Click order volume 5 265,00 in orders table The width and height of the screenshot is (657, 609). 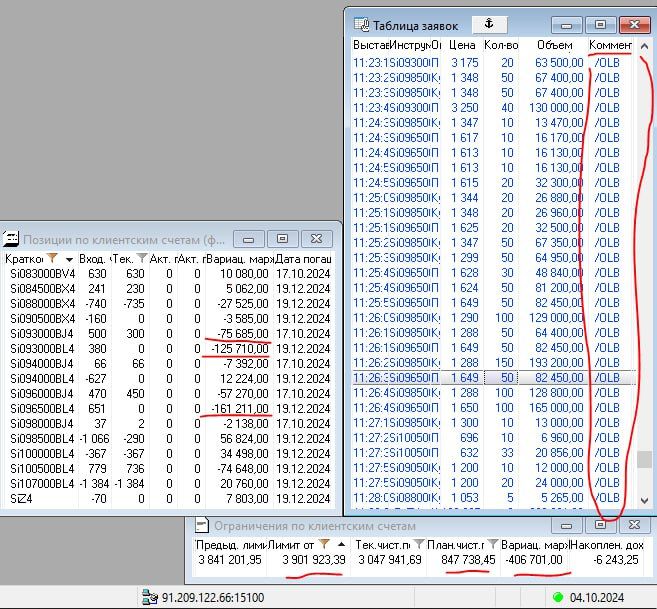click(x=562, y=498)
